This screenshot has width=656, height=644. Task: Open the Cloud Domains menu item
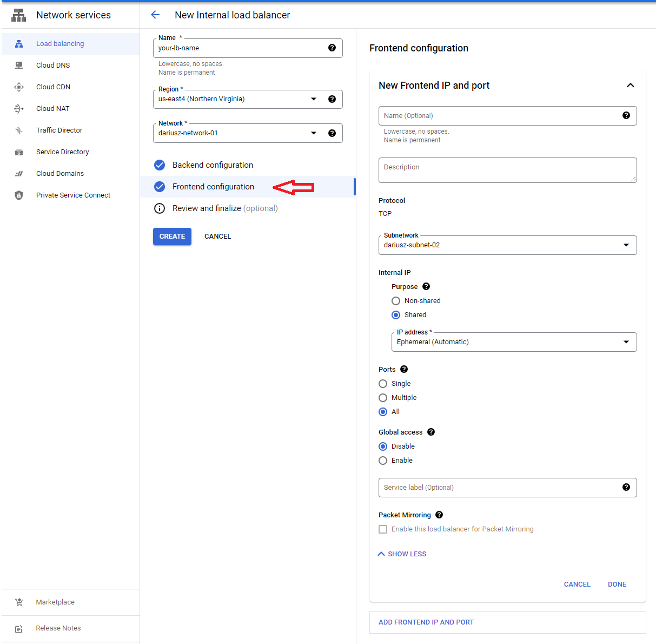[70, 174]
